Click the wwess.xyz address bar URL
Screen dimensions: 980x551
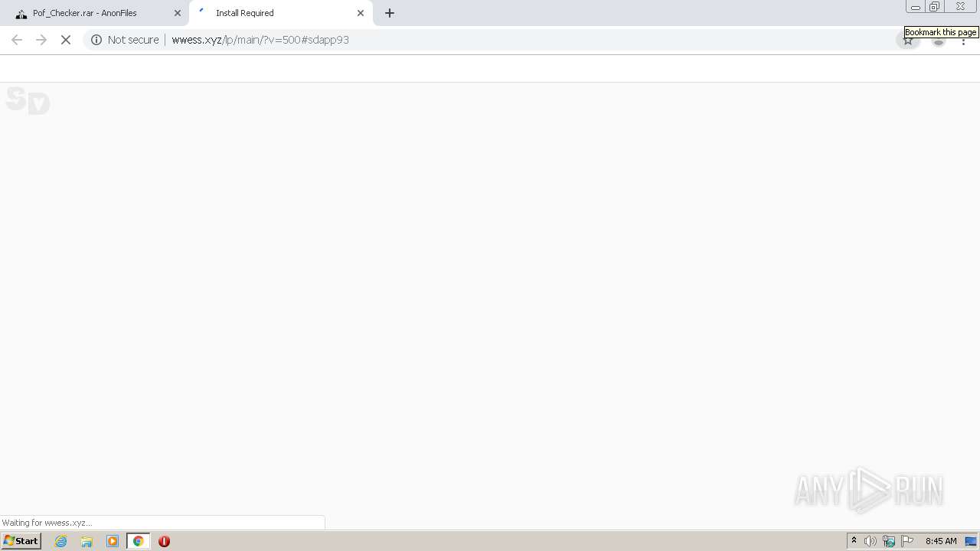(x=260, y=40)
